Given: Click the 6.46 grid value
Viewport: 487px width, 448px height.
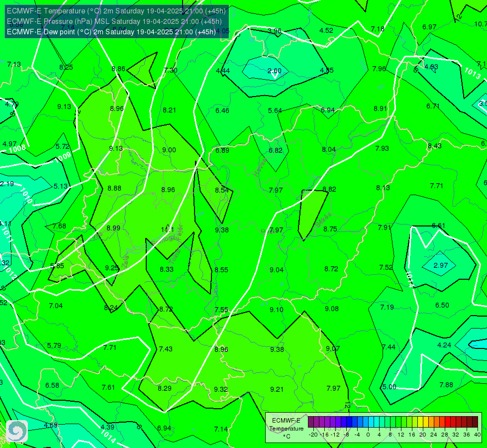Looking at the screenshot, I should coord(222,111).
